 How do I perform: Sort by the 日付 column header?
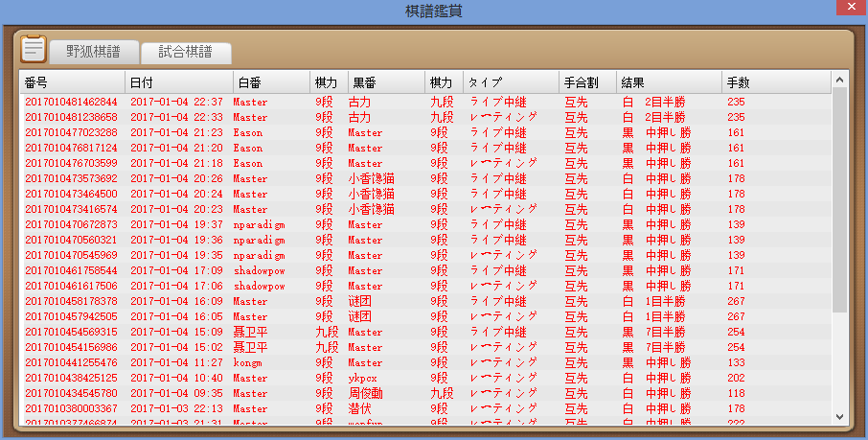179,82
